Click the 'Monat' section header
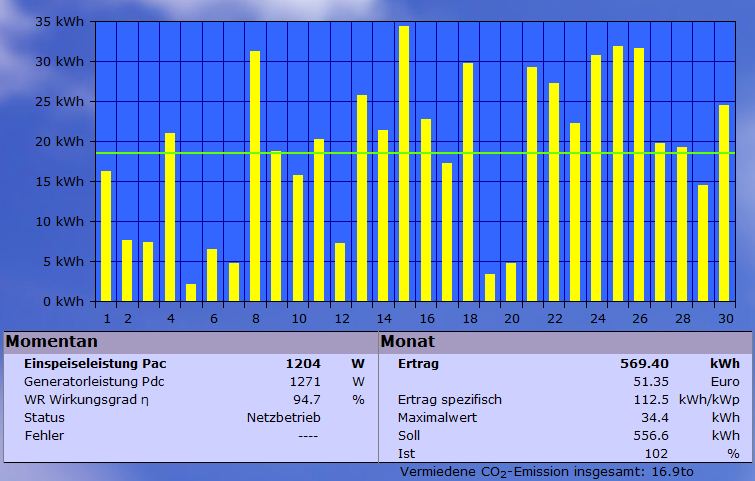The image size is (755, 481). pyautogui.click(x=565, y=342)
